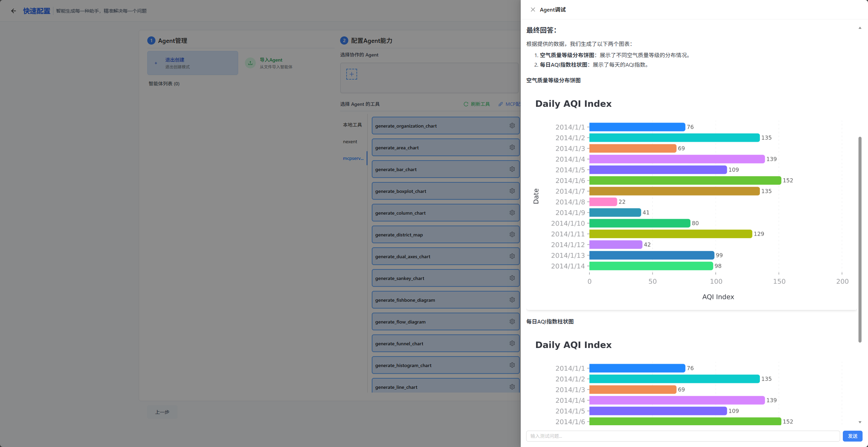868x447 pixels.
Task: Select the 本地工具 tool tab
Action: tap(352, 125)
